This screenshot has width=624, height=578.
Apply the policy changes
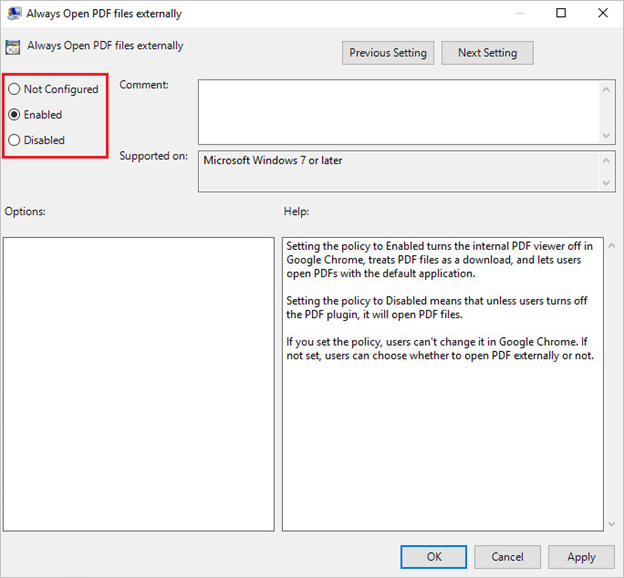(x=581, y=557)
